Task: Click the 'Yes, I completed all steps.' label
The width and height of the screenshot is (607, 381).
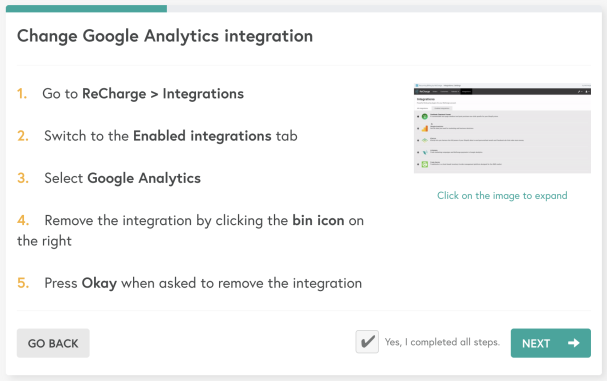Action: point(442,342)
